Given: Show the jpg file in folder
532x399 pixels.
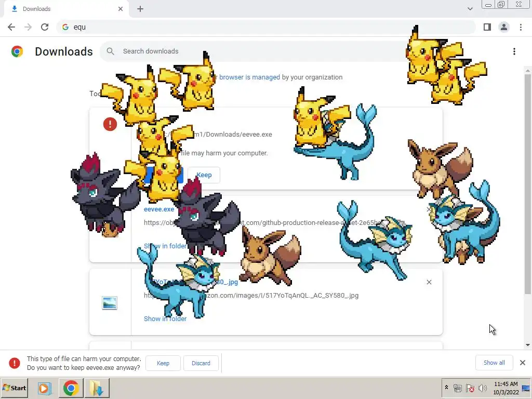Looking at the screenshot, I should point(165,319).
